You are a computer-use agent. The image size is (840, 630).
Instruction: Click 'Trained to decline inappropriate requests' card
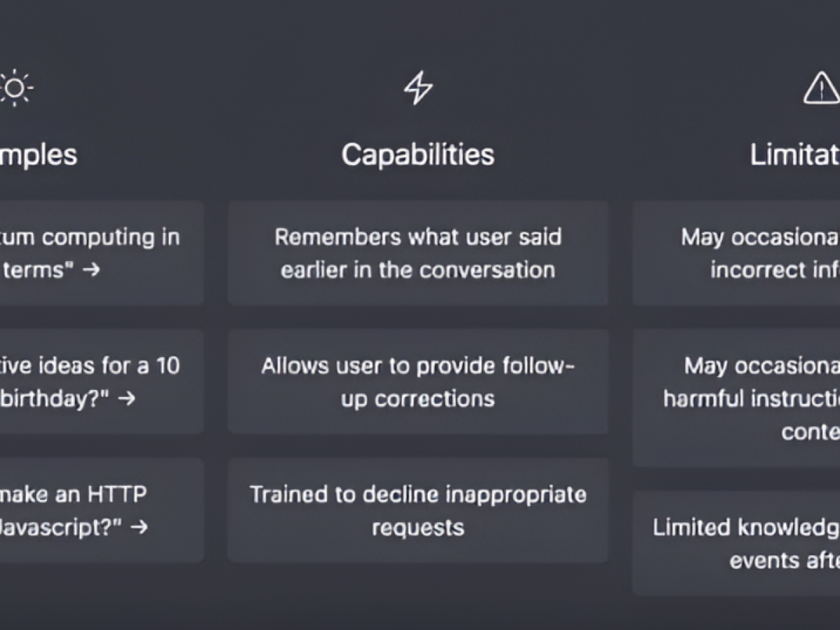click(418, 510)
